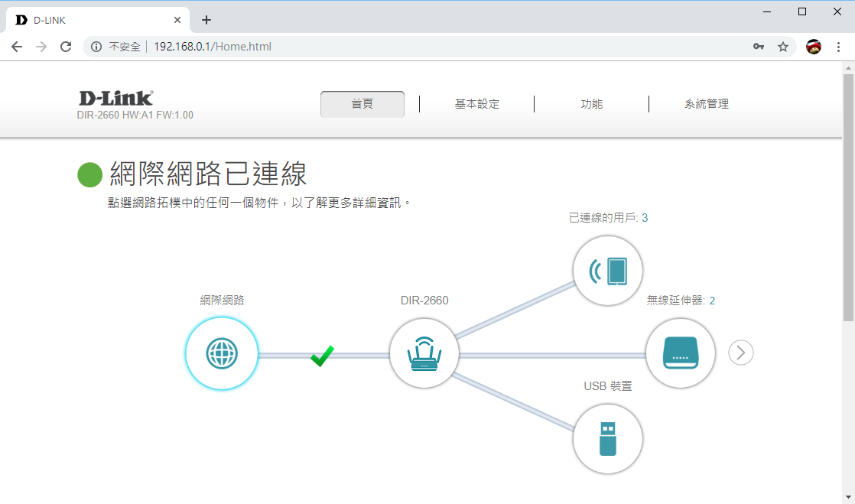This screenshot has width=855, height=504.
Task: Open the 基本設定 settings menu
Action: pos(477,104)
